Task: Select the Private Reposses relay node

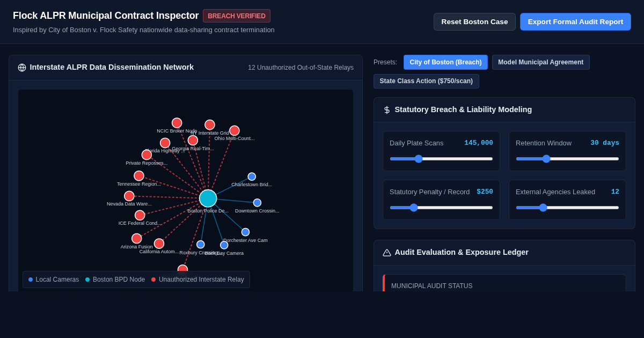Action: [x=147, y=155]
